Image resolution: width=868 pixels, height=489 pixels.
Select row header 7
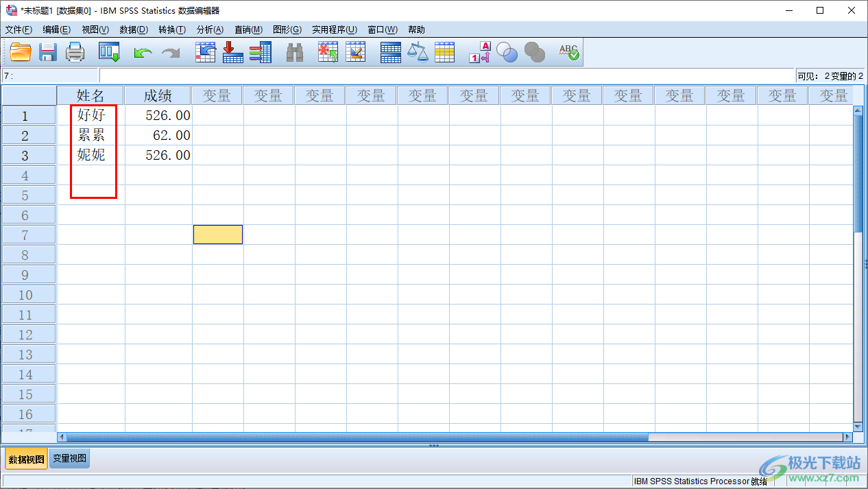[x=29, y=235]
